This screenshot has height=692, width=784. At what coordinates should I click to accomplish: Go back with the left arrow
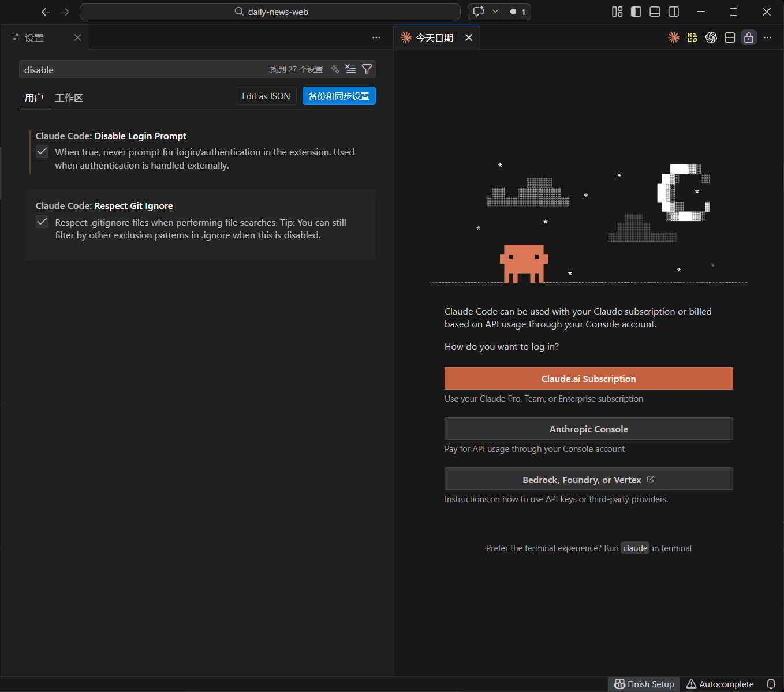(x=46, y=12)
